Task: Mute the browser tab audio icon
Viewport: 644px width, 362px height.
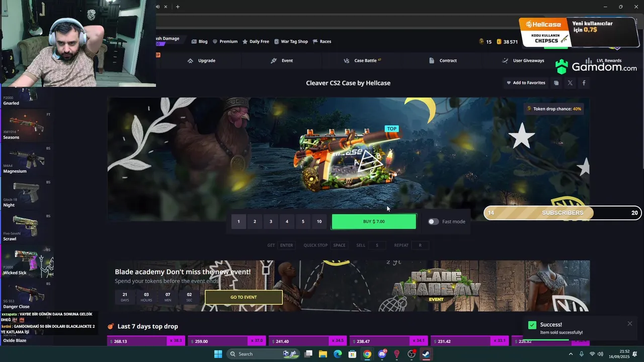Action: (158, 7)
